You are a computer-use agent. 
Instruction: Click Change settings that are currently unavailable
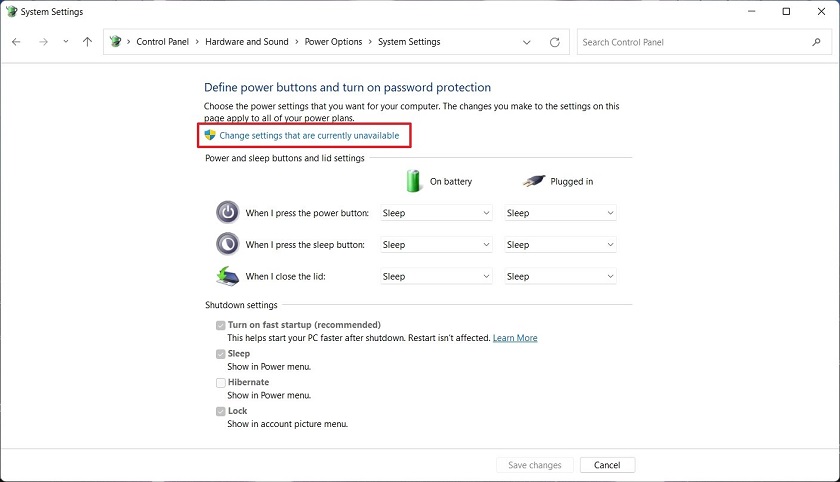point(309,135)
